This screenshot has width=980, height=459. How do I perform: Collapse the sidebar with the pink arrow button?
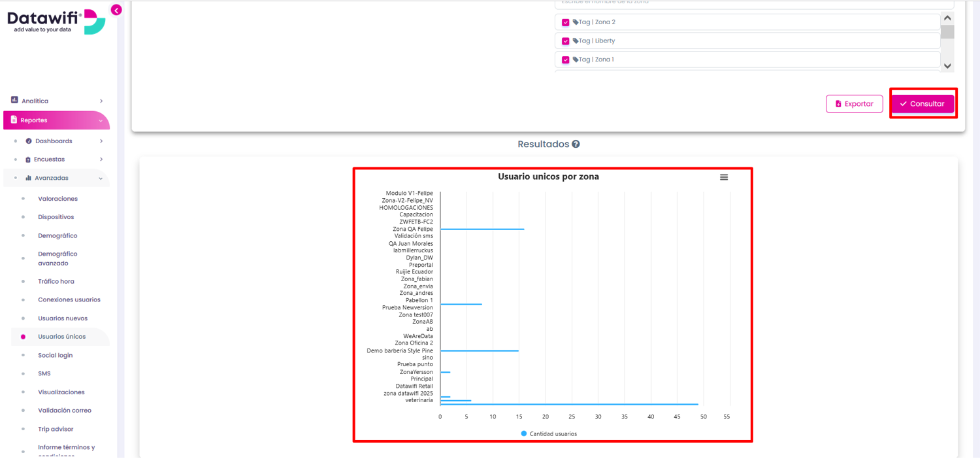(x=116, y=10)
